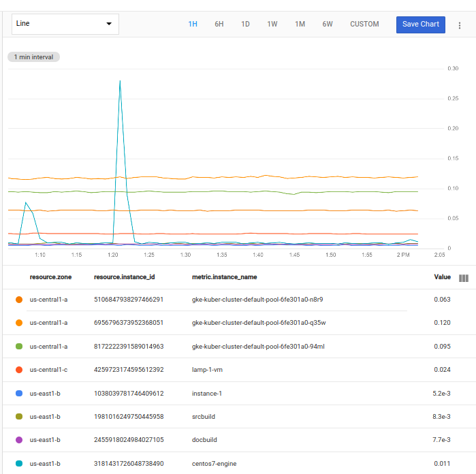Select the 1H time range tab

(193, 24)
